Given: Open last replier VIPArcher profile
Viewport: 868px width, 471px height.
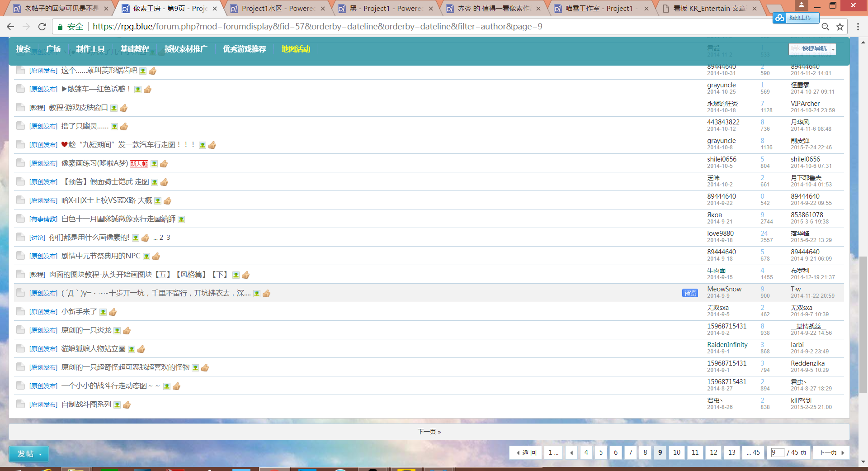Looking at the screenshot, I should pyautogui.click(x=805, y=104).
